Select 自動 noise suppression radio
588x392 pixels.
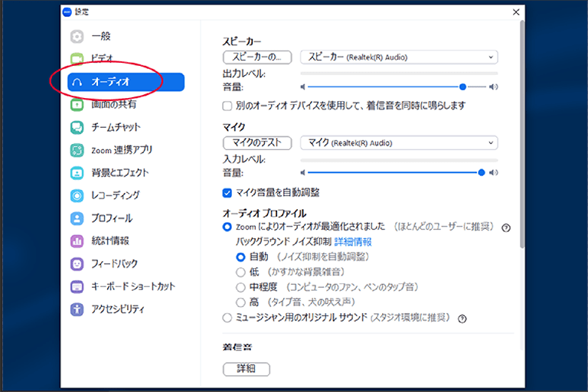coord(240,257)
